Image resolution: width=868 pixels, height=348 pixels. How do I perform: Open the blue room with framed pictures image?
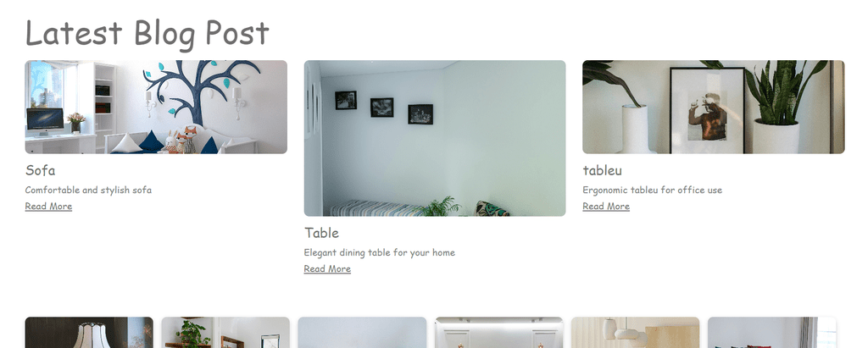435,138
